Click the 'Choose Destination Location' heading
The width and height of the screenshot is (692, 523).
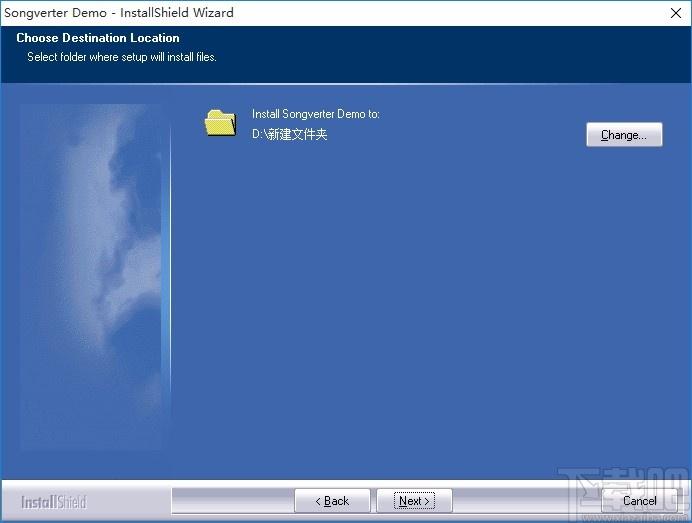[x=98, y=38]
